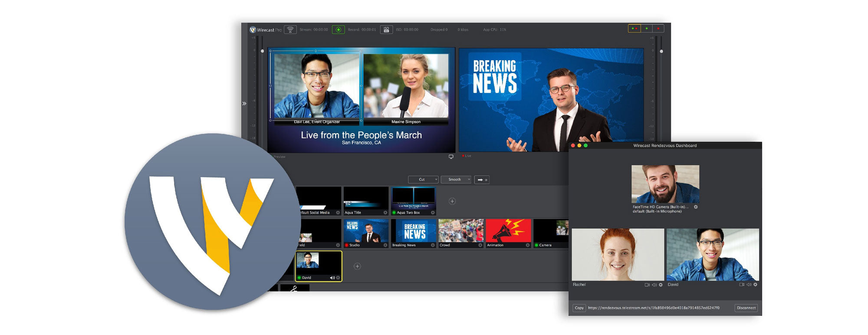Open the Cut transition dropdown

point(423,180)
